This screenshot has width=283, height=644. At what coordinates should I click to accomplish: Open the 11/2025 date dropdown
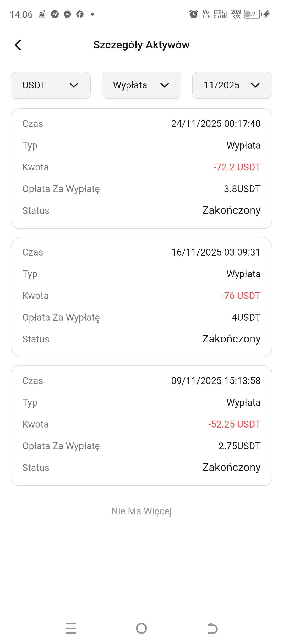[232, 85]
